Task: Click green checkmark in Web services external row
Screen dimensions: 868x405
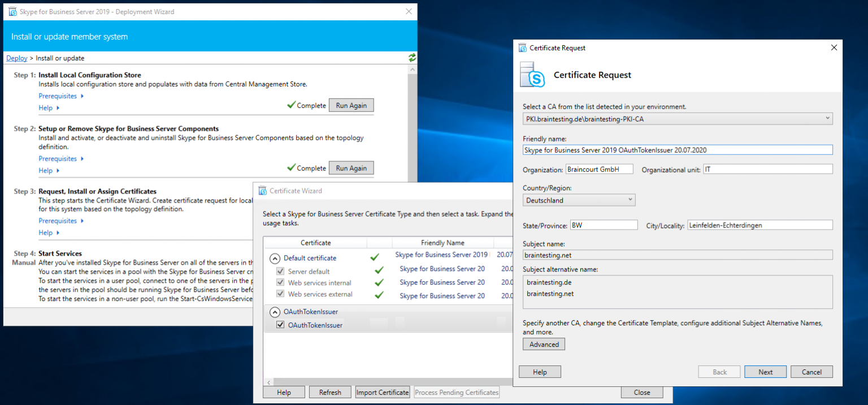Action: click(379, 295)
